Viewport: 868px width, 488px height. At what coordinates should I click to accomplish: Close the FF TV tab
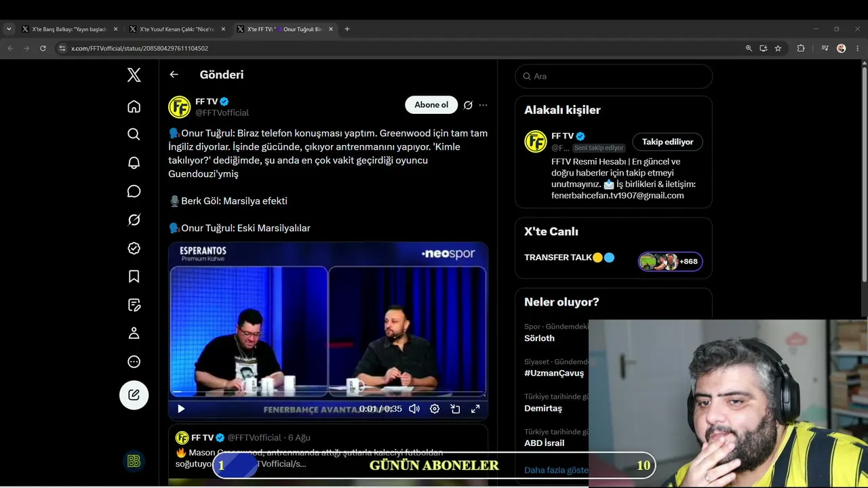click(331, 29)
